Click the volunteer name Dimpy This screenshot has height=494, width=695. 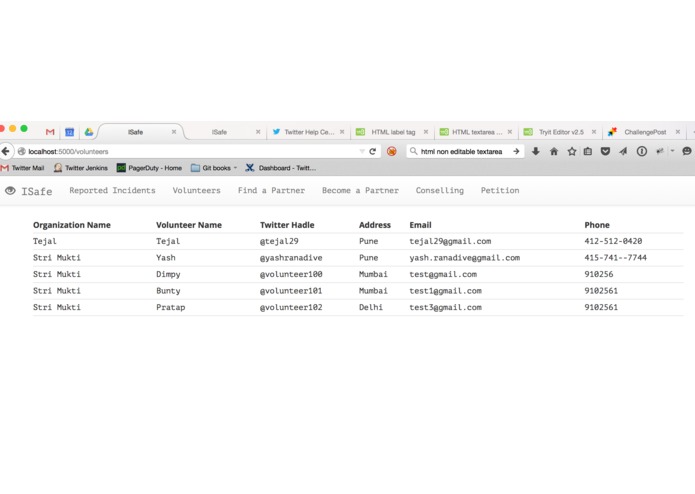168,275
